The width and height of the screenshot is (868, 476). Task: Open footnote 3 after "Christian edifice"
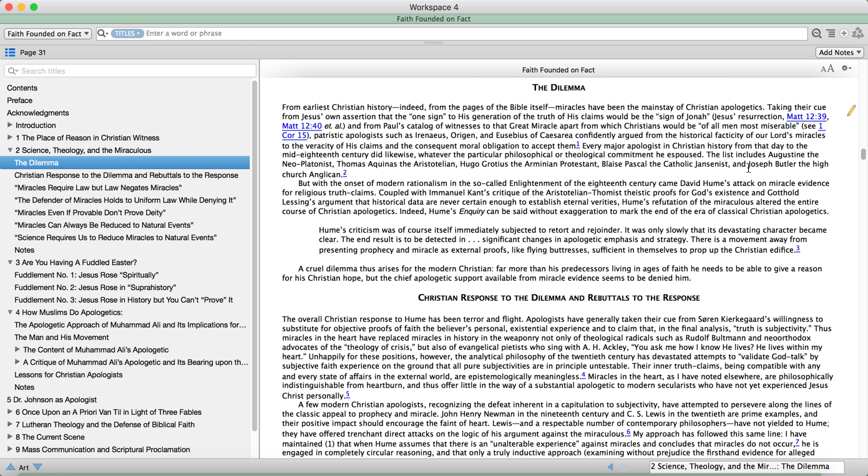click(797, 249)
